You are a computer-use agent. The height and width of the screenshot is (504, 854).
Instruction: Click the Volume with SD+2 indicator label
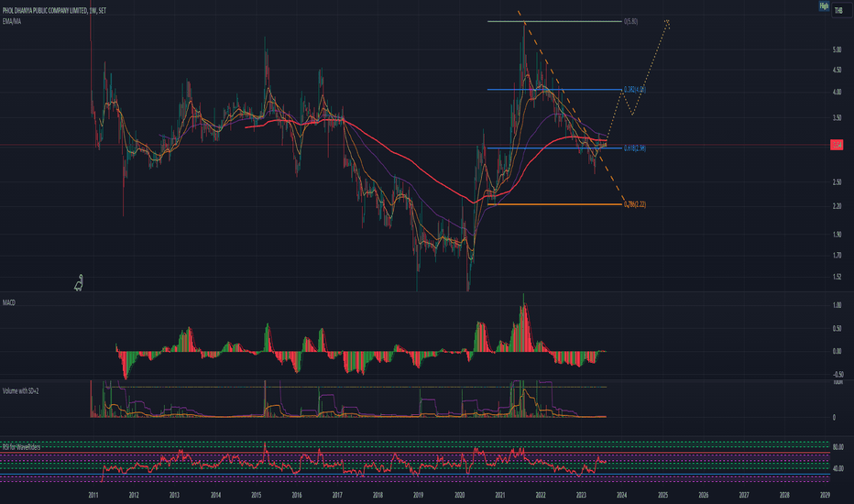coord(20,391)
